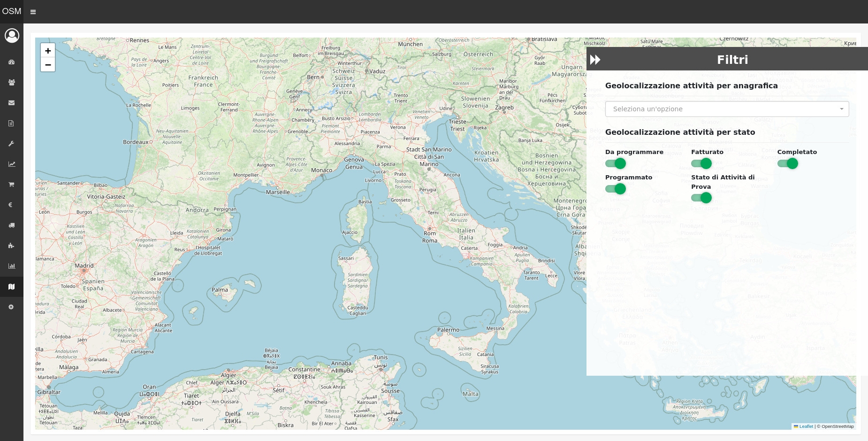Toggle the hamburger sidebar menu

click(33, 12)
